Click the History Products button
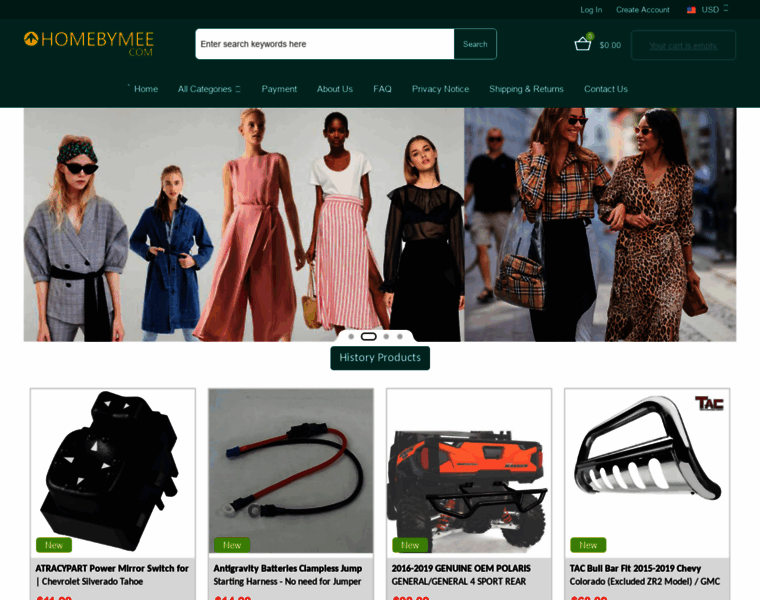The width and height of the screenshot is (760, 600). click(380, 358)
